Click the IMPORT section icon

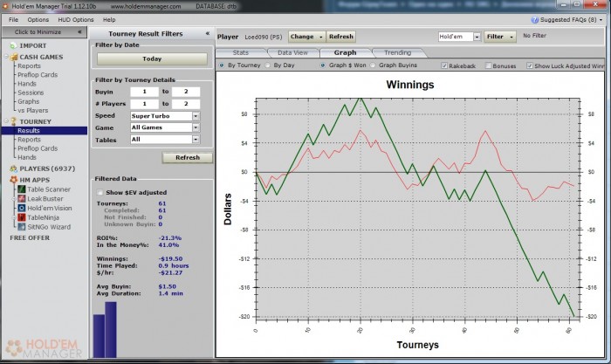(14, 45)
